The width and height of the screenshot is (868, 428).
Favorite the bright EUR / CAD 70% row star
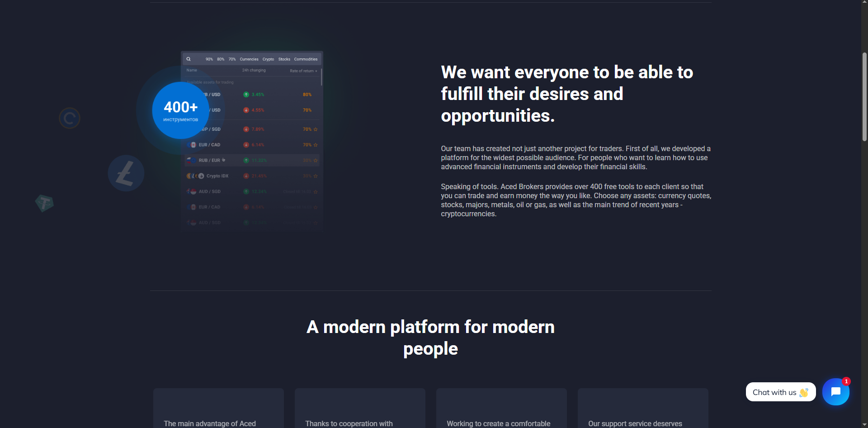[316, 145]
